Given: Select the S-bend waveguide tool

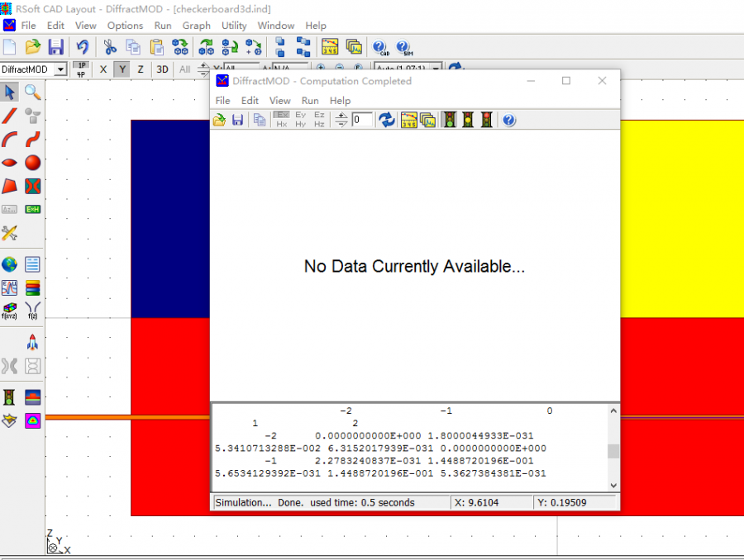Looking at the screenshot, I should tap(32, 139).
